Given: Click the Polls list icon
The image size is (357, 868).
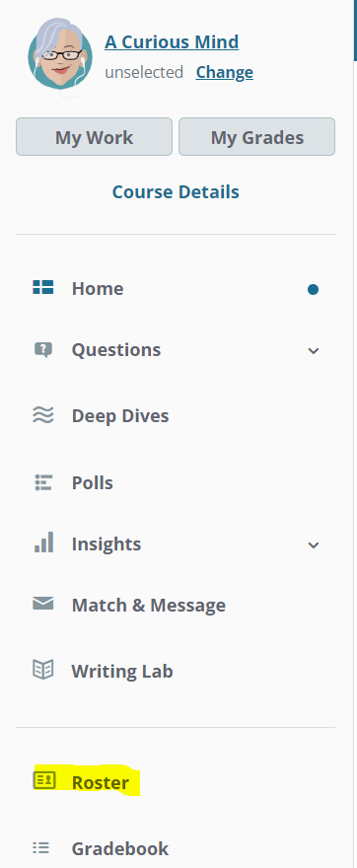Looking at the screenshot, I should (x=43, y=482).
